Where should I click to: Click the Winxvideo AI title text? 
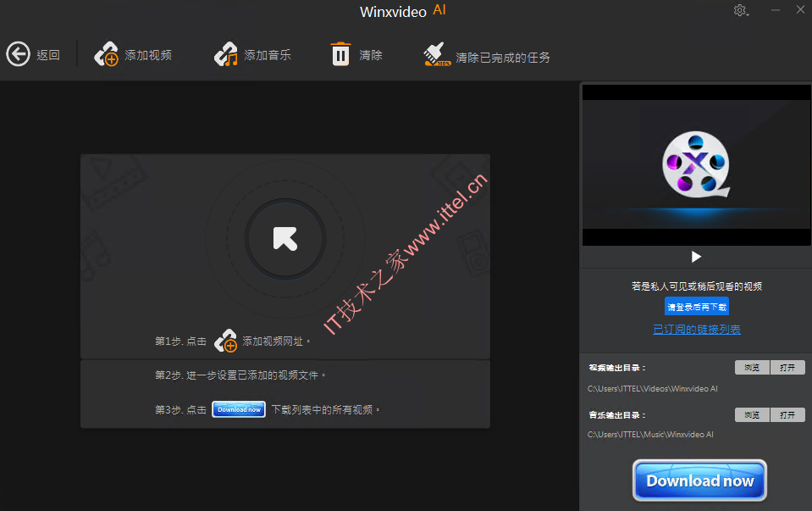403,11
